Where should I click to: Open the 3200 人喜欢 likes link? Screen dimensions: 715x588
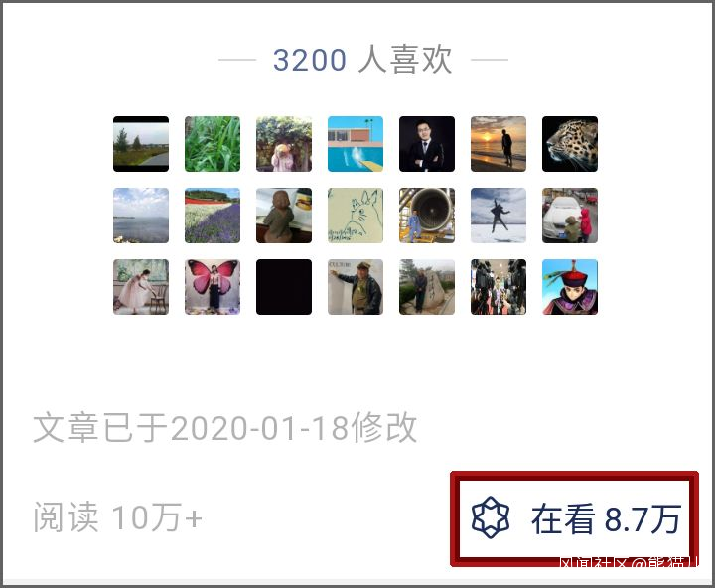[x=363, y=60]
